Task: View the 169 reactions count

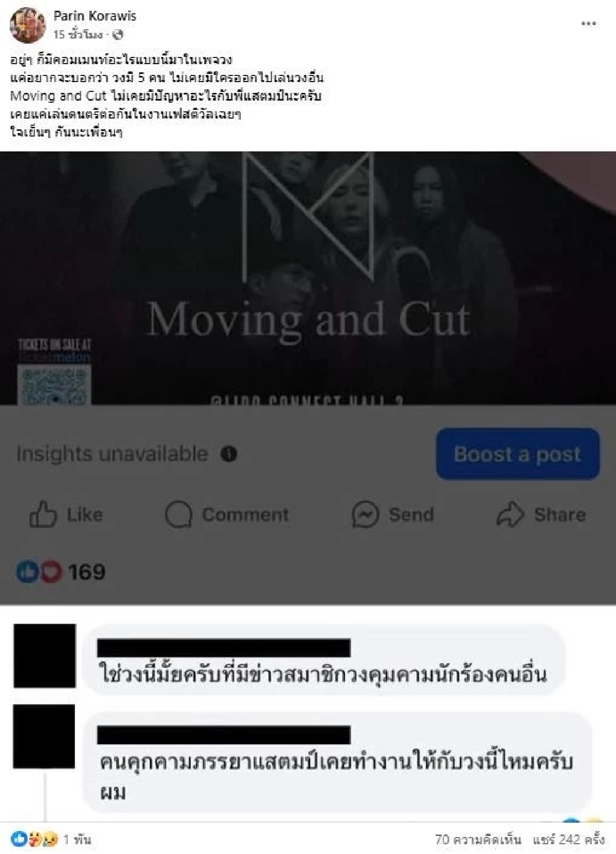Action: pyautogui.click(x=86, y=572)
